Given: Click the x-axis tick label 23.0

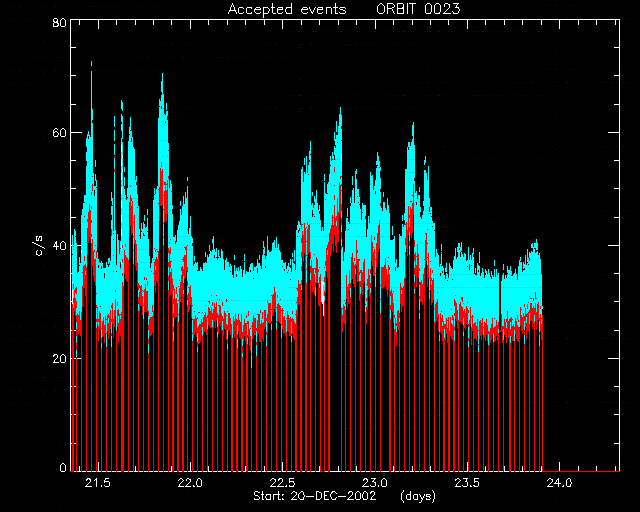Looking at the screenshot, I should (374, 483).
